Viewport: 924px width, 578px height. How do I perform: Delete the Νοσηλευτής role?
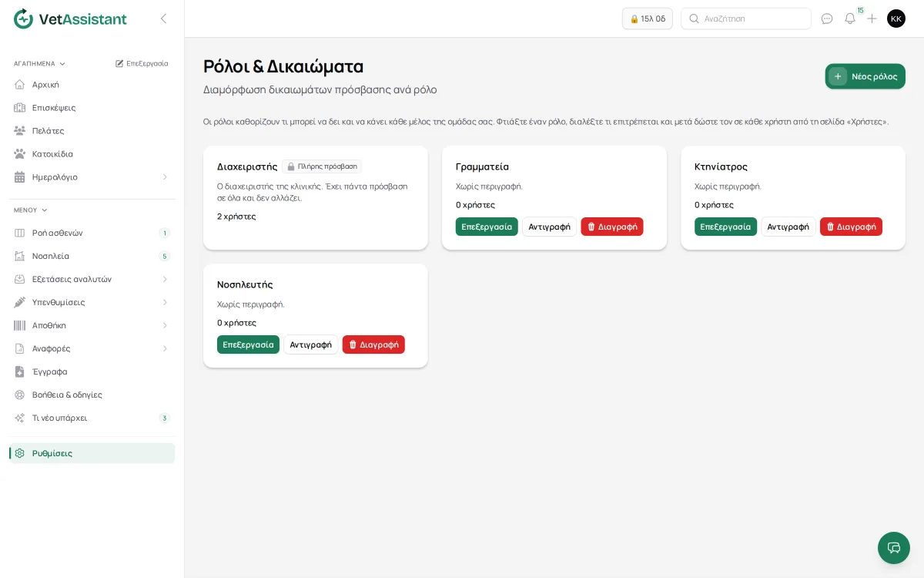tap(373, 344)
